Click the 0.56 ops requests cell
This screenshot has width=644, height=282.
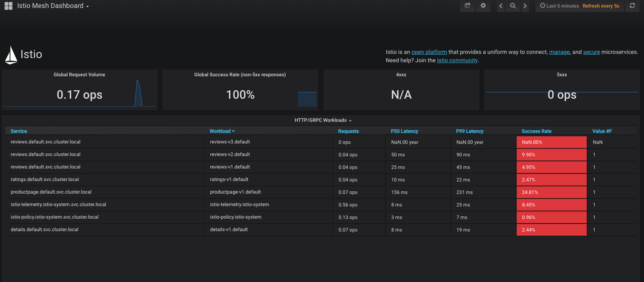pyautogui.click(x=359, y=205)
